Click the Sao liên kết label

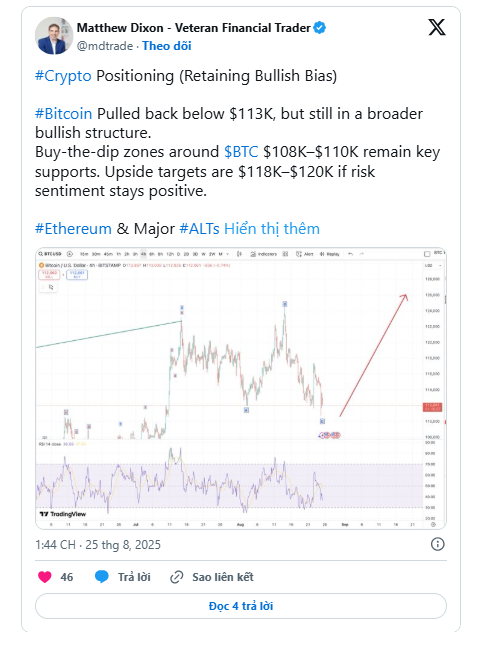point(223,577)
